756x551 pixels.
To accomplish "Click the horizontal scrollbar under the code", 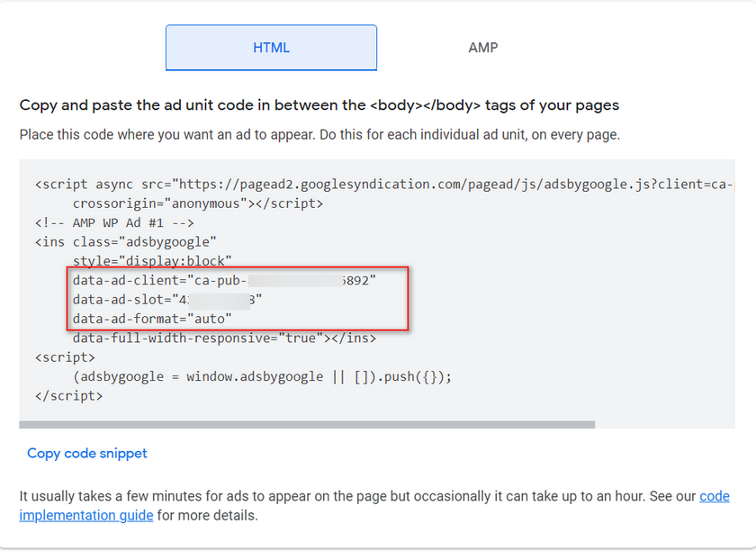I will 307,425.
